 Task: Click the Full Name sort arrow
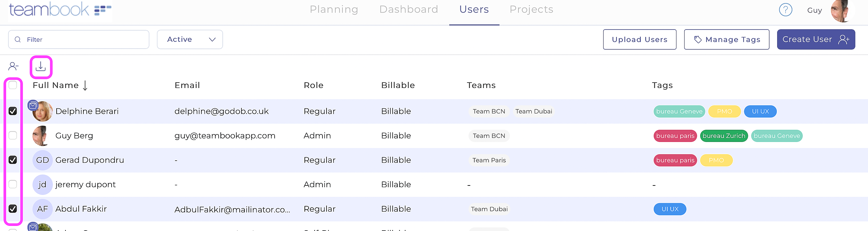pos(85,85)
